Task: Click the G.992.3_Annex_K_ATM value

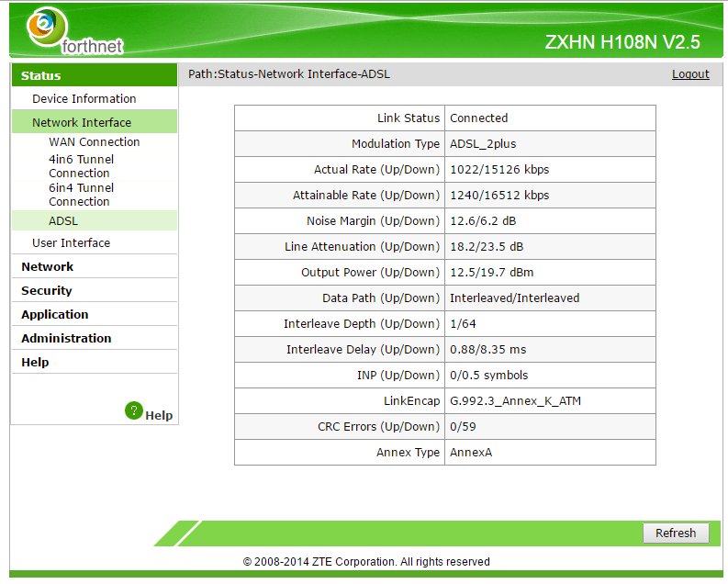Action: 515,401
